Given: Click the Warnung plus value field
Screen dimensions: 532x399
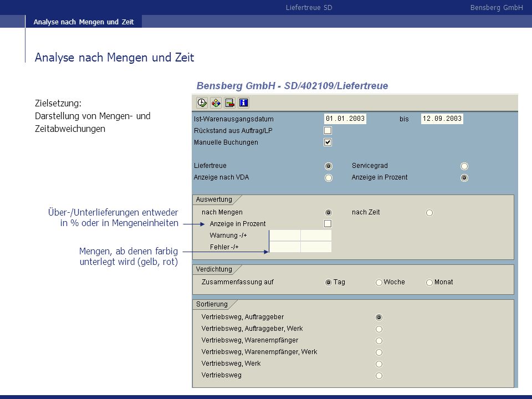Looking at the screenshot, I should pos(316,236).
